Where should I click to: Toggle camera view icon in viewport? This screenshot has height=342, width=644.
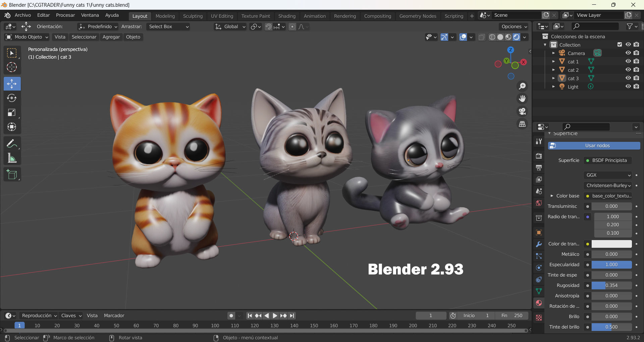[x=522, y=111]
